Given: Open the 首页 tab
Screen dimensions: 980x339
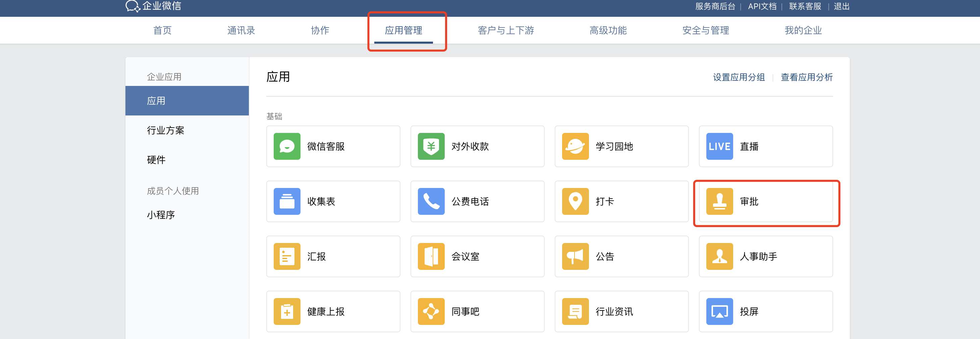Looking at the screenshot, I should [162, 30].
